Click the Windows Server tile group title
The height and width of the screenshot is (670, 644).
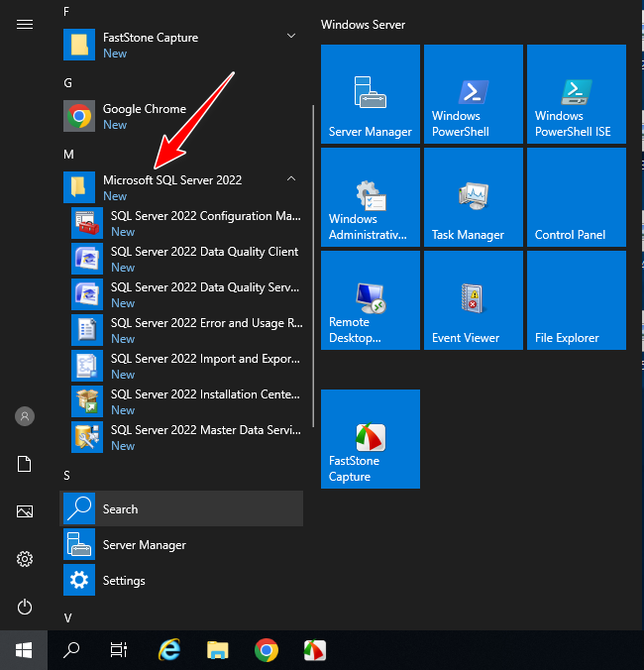[363, 25]
